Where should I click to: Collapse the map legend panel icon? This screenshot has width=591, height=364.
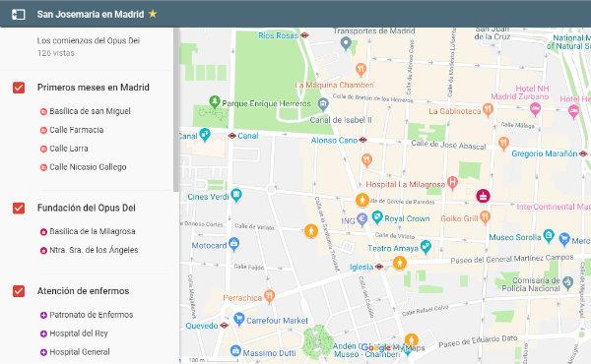(x=18, y=15)
